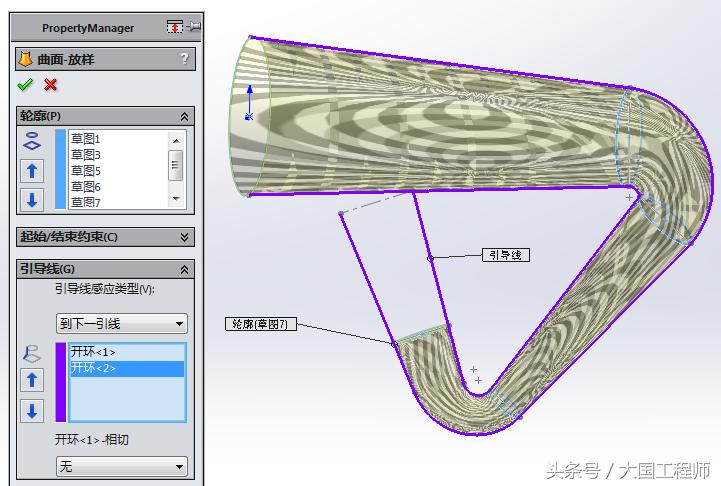The image size is (721, 486).
Task: Click the 轮廓(草图7) callout label in viewport
Action: pos(261,324)
